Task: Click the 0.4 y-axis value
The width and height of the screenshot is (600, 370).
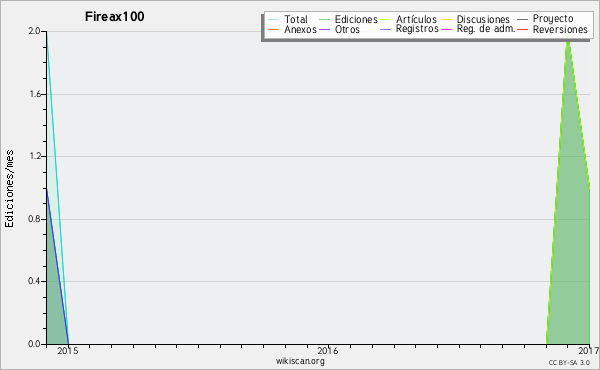Action: coord(34,281)
